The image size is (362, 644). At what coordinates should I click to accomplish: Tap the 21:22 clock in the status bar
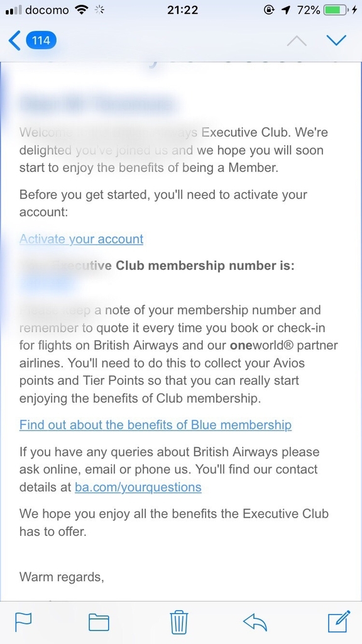pyautogui.click(x=183, y=10)
